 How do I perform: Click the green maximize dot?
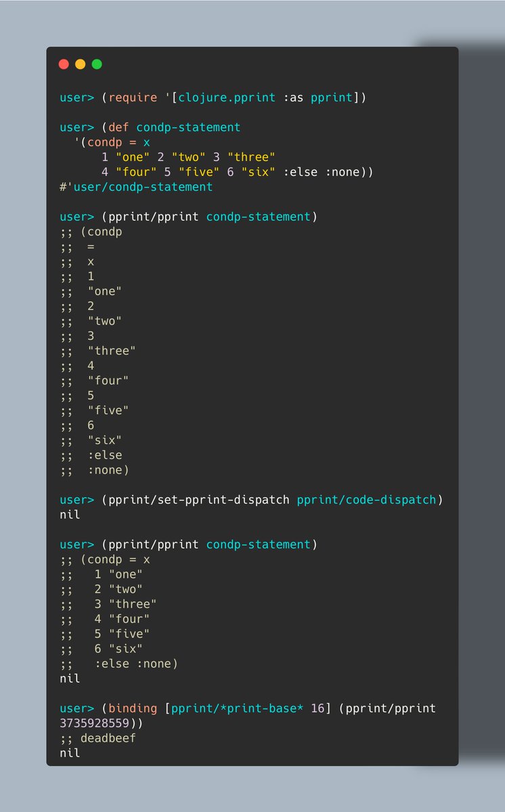point(97,64)
